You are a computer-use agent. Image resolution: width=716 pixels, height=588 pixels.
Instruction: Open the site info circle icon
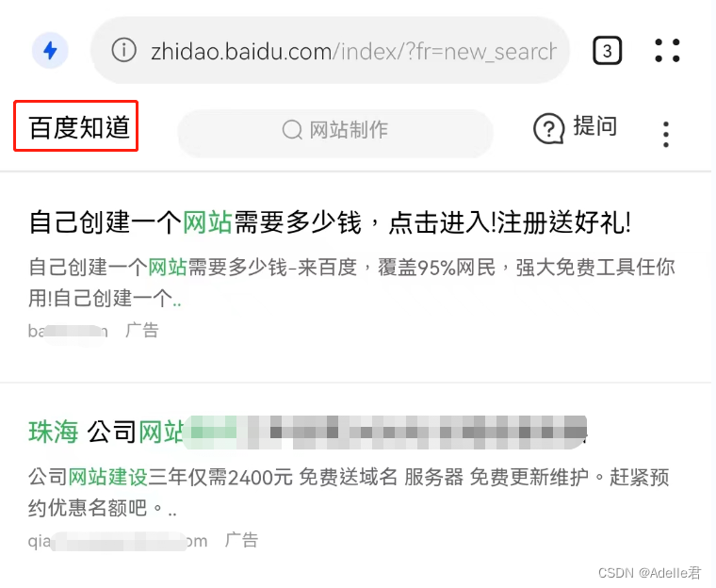[123, 50]
